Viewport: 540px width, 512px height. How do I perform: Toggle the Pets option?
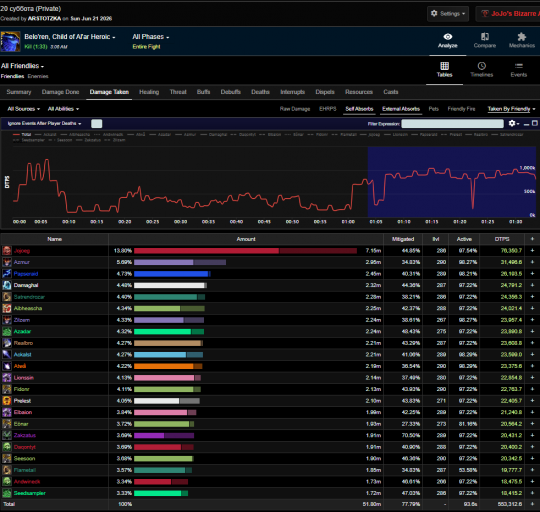pos(434,109)
